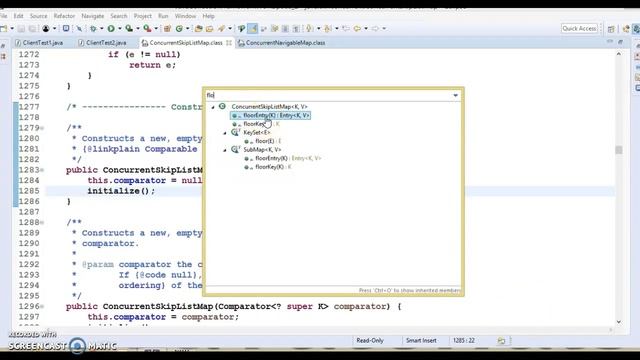Switch to ClientTest1.java tab
This screenshot has width=640, height=360.
coord(40,42)
